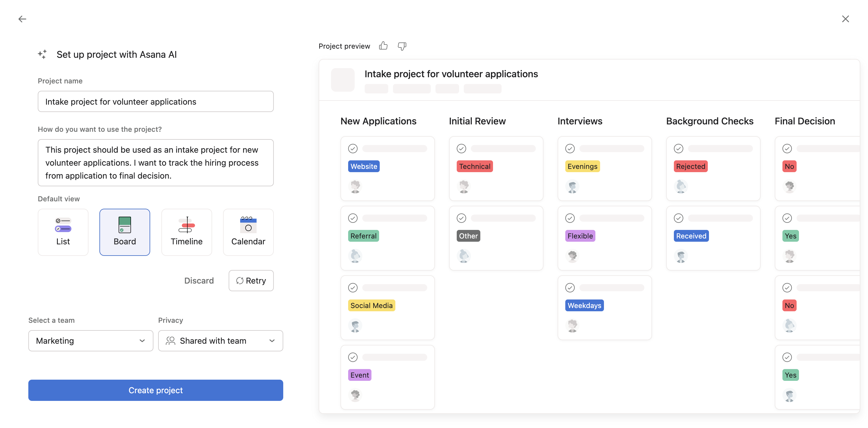Click assignee avatar on Website card
The width and height of the screenshot is (868, 428).
pyautogui.click(x=355, y=187)
